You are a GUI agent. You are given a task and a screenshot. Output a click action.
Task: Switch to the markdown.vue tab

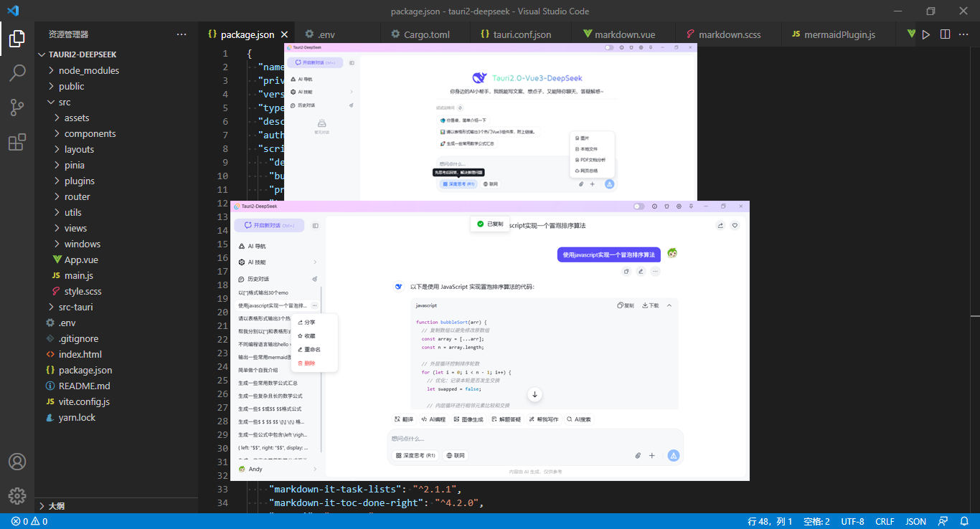[x=624, y=34]
